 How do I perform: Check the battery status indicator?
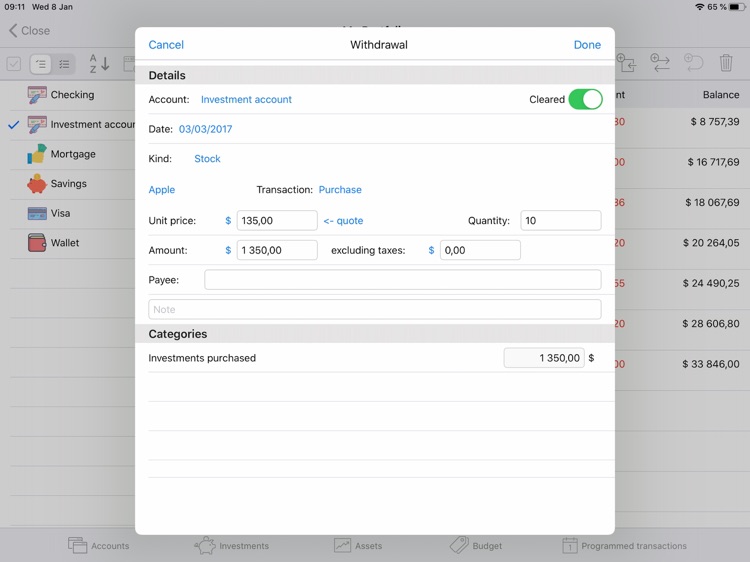tap(737, 7)
